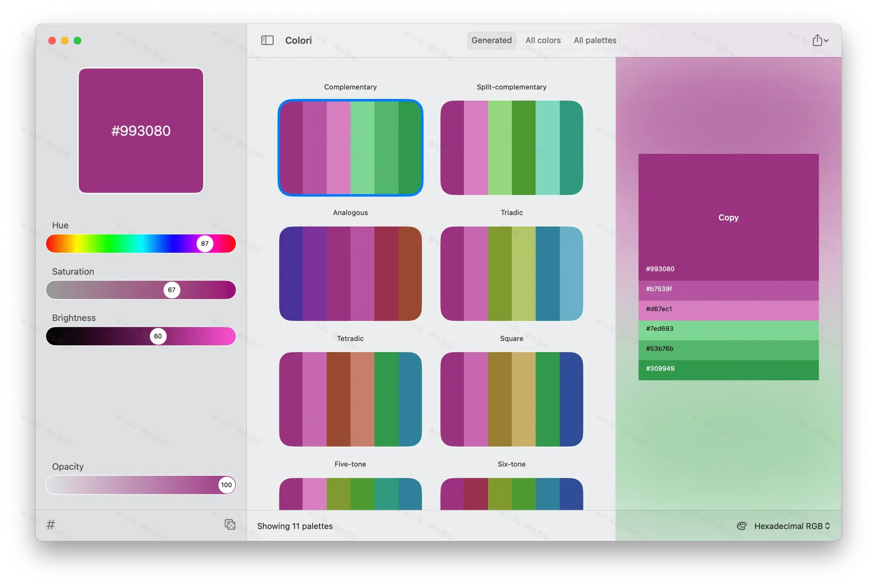Select the Generated tab
The height and width of the screenshot is (588, 877).
pyautogui.click(x=492, y=40)
